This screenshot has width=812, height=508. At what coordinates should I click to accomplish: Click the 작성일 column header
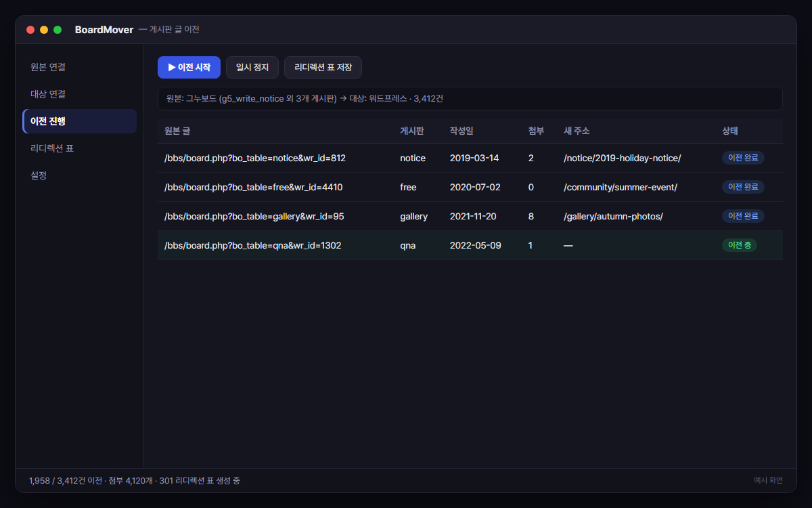[461, 131]
